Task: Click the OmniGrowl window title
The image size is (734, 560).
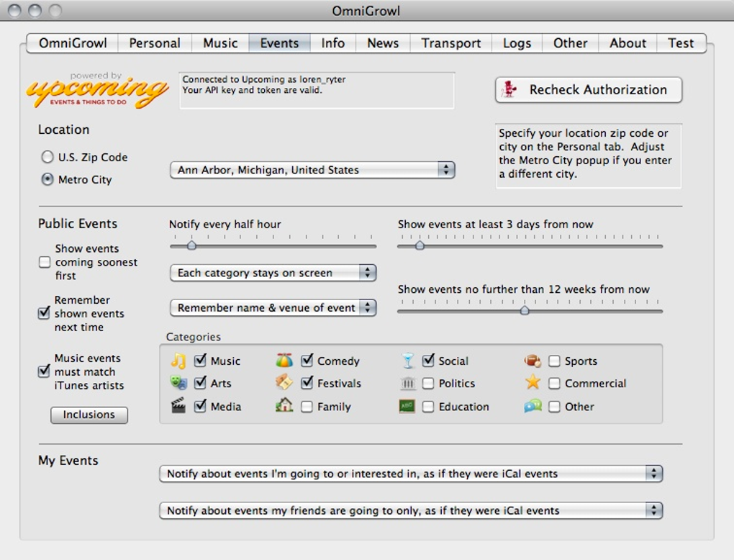Action: click(x=366, y=11)
